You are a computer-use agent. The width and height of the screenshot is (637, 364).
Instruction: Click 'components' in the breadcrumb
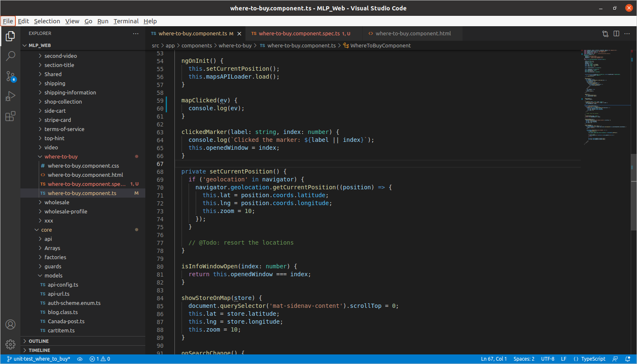197,46
